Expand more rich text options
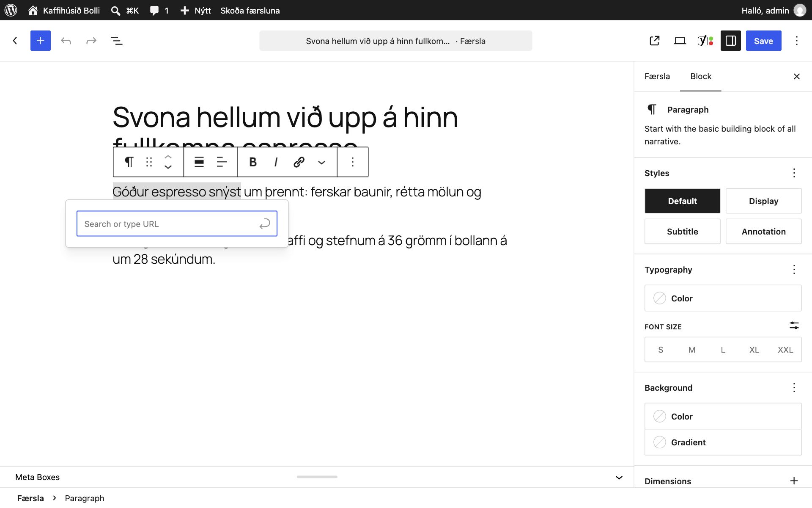 [x=321, y=162]
